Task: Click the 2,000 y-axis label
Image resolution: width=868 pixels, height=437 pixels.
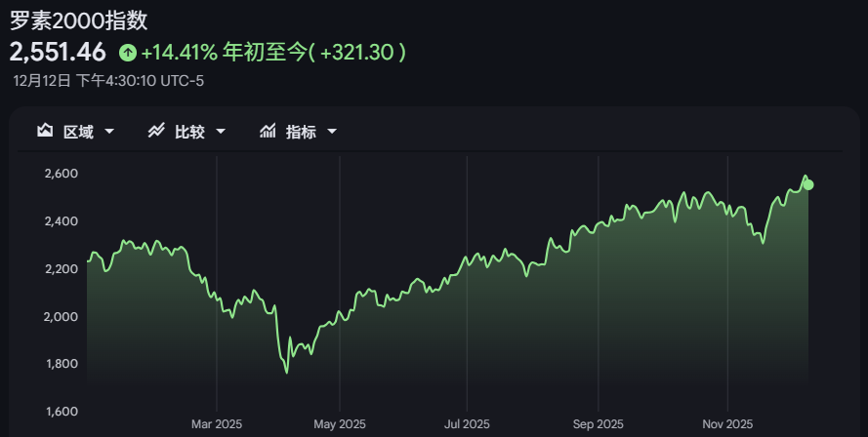Action: [61, 316]
